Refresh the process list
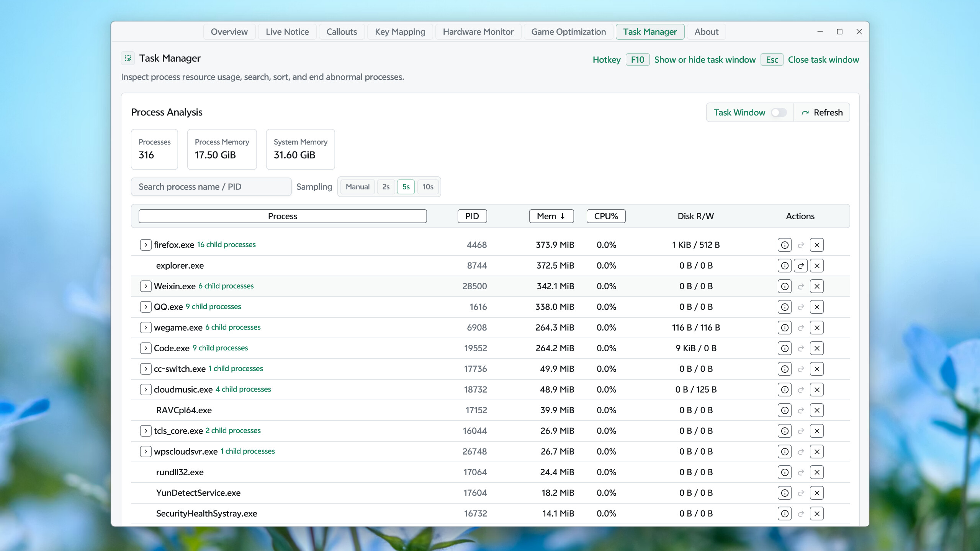The width and height of the screenshot is (980, 551). pyautogui.click(x=822, y=112)
